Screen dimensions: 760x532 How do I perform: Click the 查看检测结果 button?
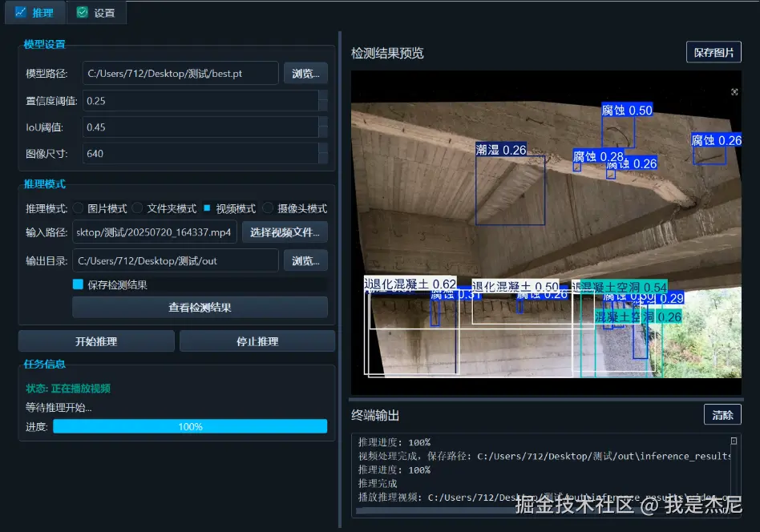[200, 307]
